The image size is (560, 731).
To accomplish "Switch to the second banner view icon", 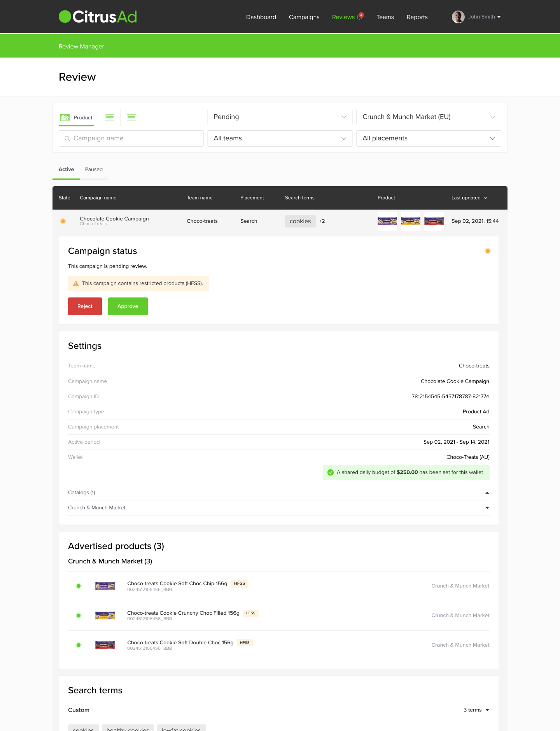I will [x=110, y=117].
